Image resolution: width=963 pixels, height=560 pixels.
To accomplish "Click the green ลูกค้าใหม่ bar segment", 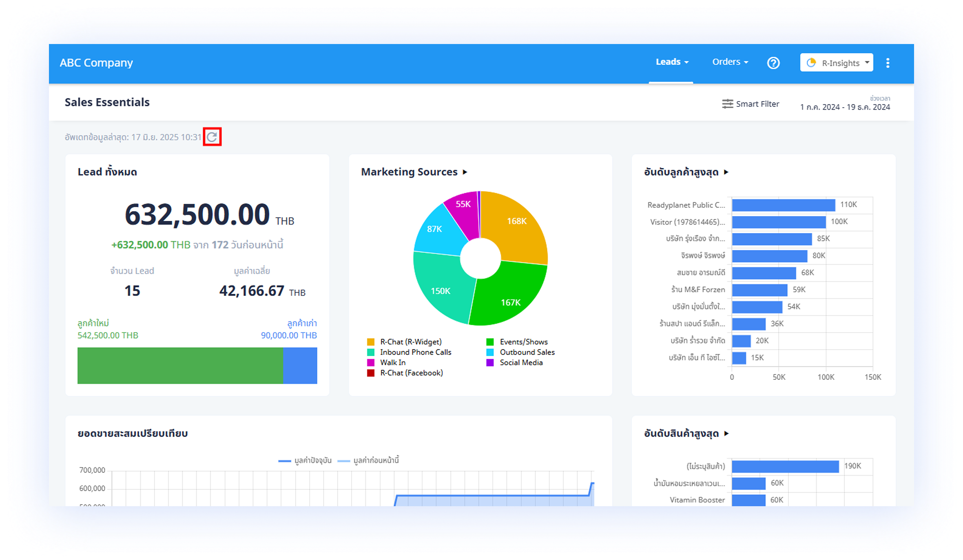I will pyautogui.click(x=180, y=365).
